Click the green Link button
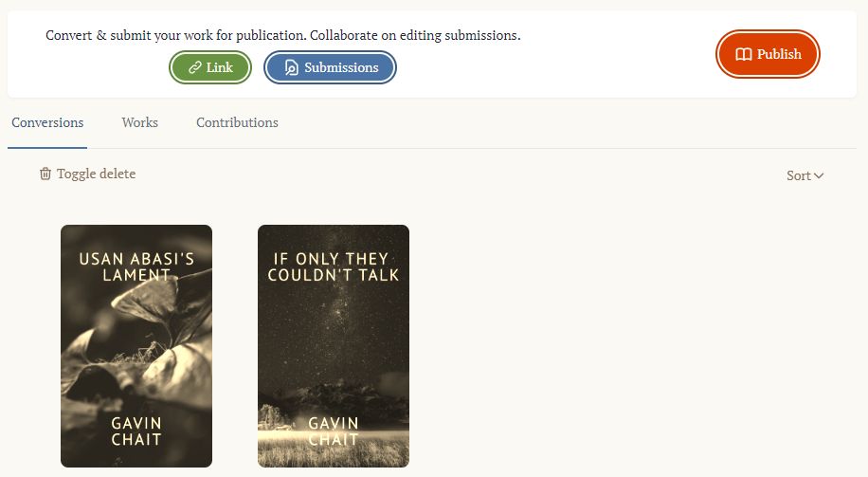Viewport: 868px width, 477px height. tap(210, 67)
